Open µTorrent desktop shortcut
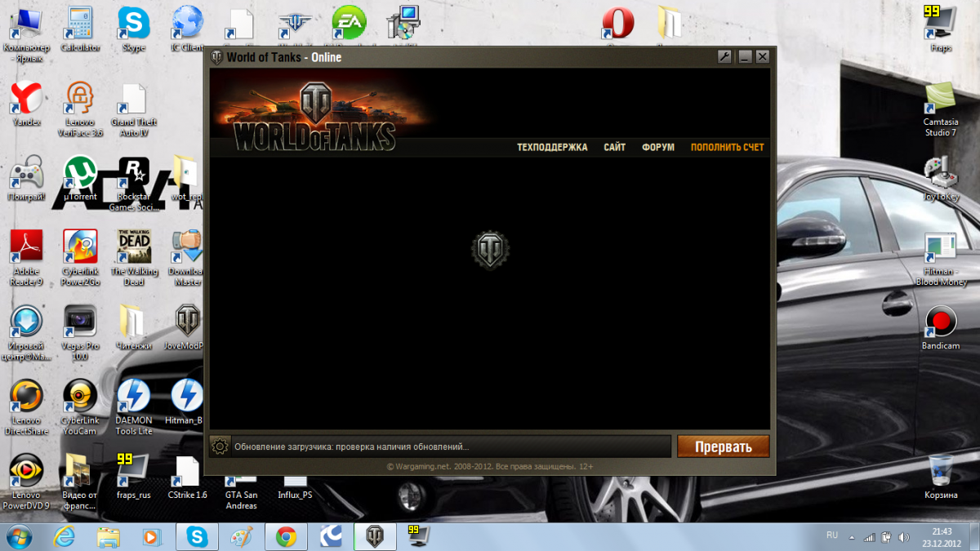 tap(80, 178)
